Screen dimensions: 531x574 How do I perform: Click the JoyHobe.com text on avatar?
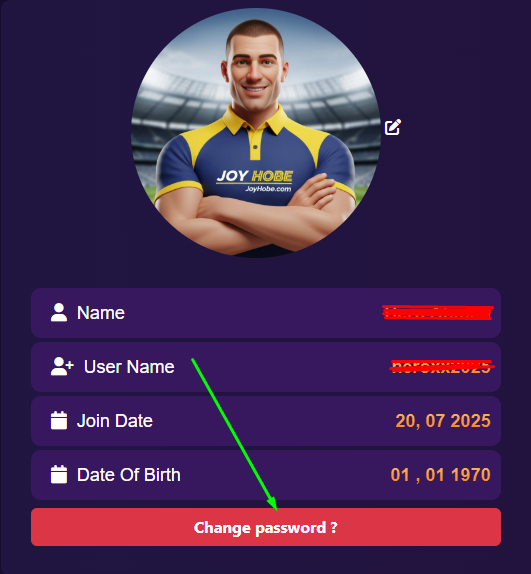tap(268, 189)
